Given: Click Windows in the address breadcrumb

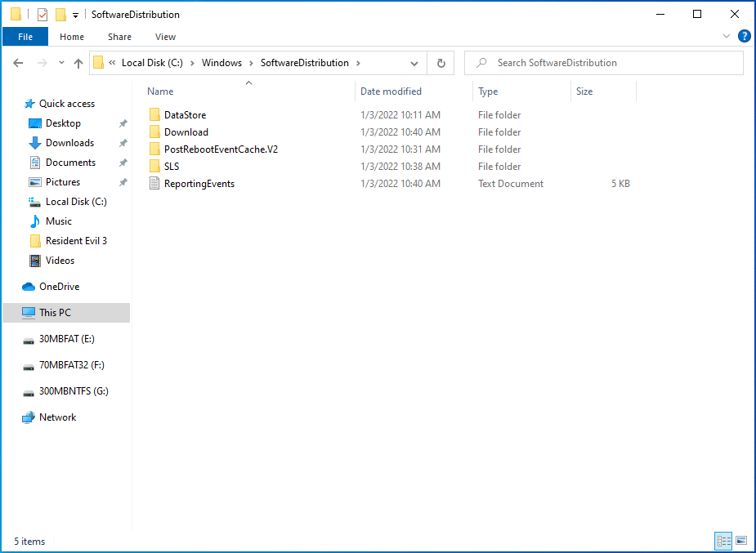Looking at the screenshot, I should click(221, 63).
